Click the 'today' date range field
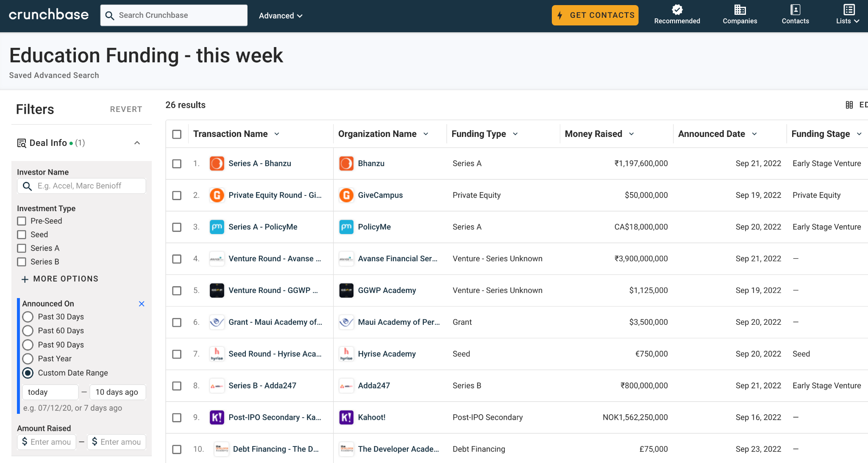This screenshot has width=868, height=463. tap(50, 392)
